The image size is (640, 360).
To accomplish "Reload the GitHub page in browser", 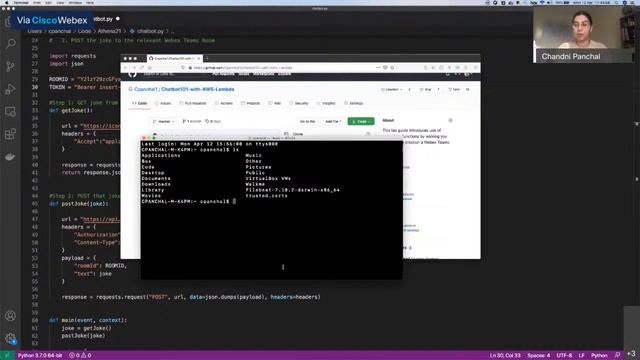I will coord(142,67).
